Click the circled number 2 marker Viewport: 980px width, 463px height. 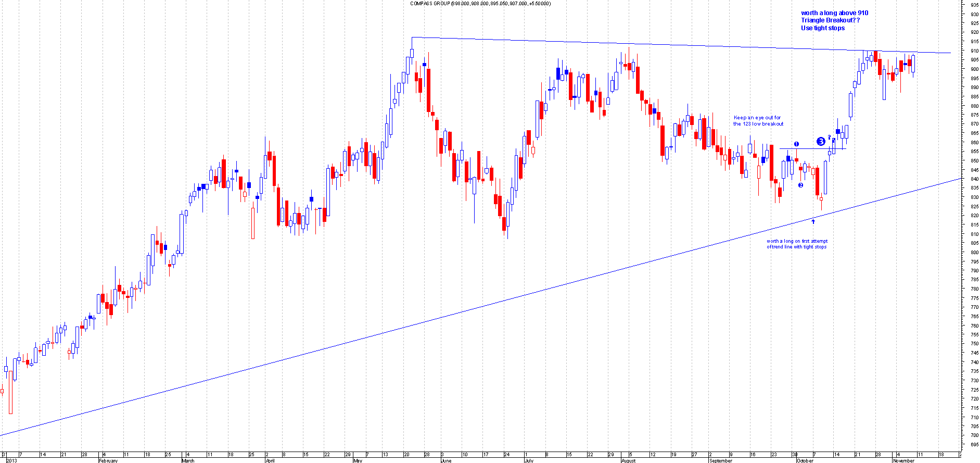800,185
